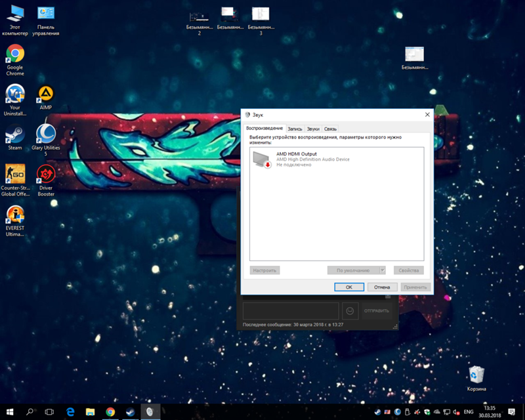Open Task View on the taskbar
Image resolution: width=525 pixels, height=420 pixels.
point(49,411)
